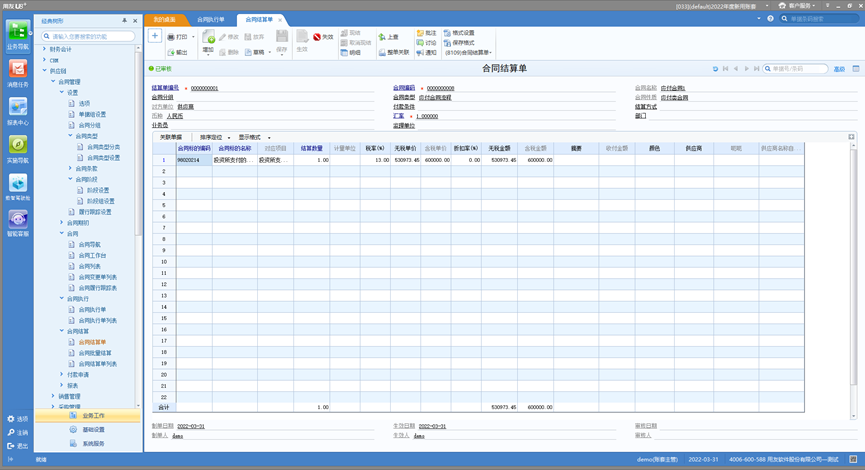Image resolution: width=865 pixels, height=470 pixels.
Task: Expand the 付款申请 tree node
Action: click(x=61, y=375)
